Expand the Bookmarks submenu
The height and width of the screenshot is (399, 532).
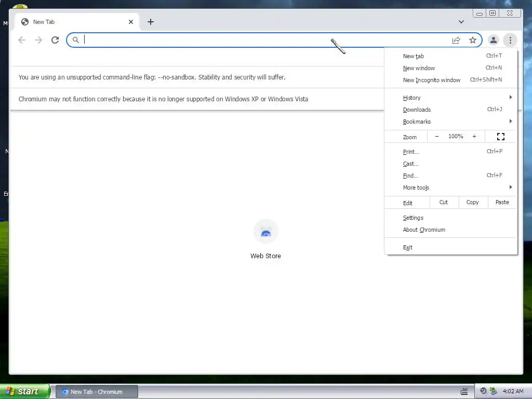click(450, 122)
